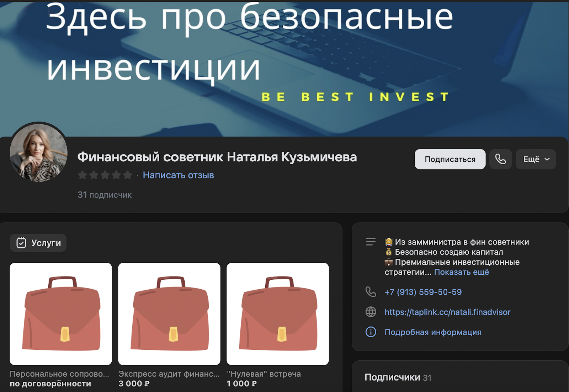Viewport: 569px width, 392px height.
Task: Open Подробная информация link
Action: tap(433, 332)
